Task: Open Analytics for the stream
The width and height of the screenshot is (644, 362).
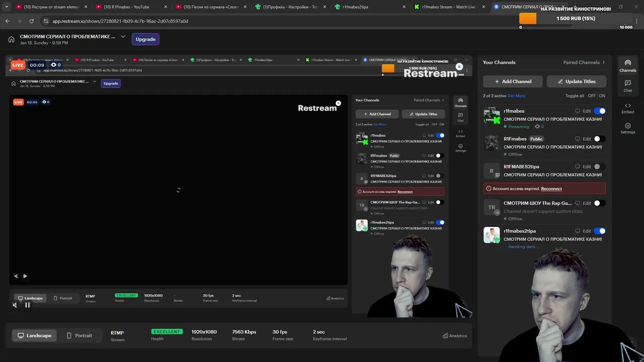Action: click(x=455, y=336)
